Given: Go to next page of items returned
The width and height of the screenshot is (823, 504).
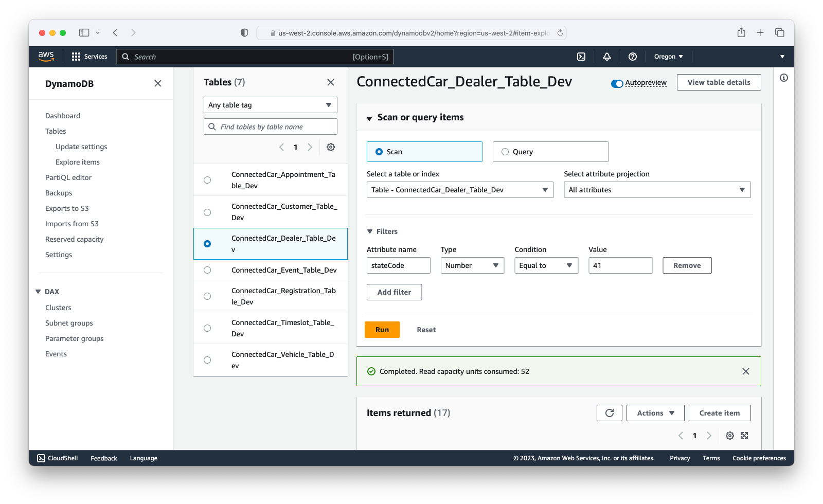Looking at the screenshot, I should 709,436.
